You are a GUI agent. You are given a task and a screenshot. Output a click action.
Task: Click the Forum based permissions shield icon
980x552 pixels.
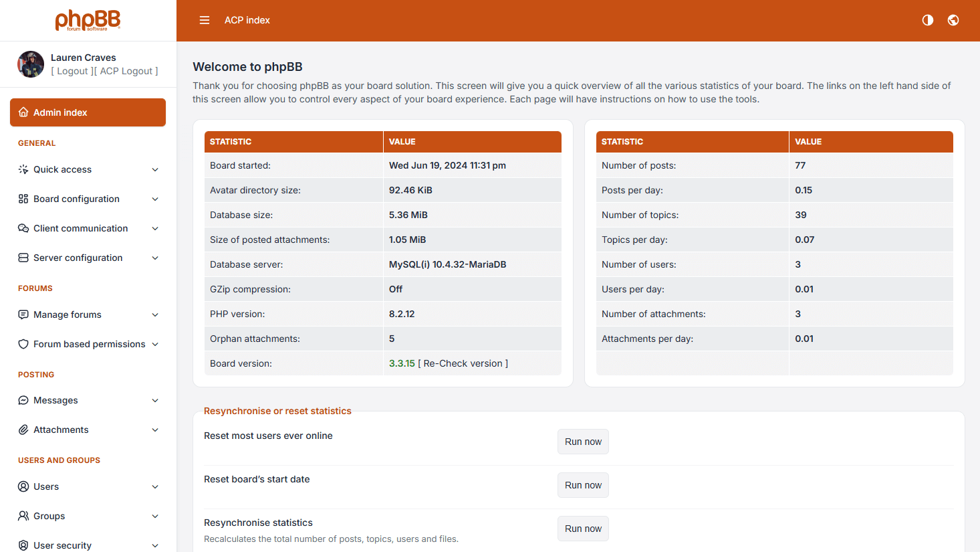[23, 344]
